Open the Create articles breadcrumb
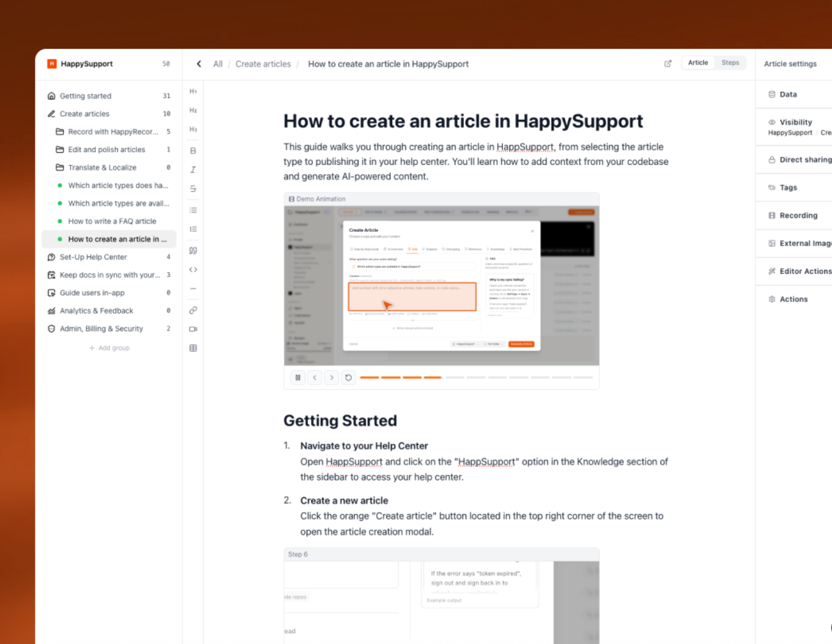 coord(263,64)
